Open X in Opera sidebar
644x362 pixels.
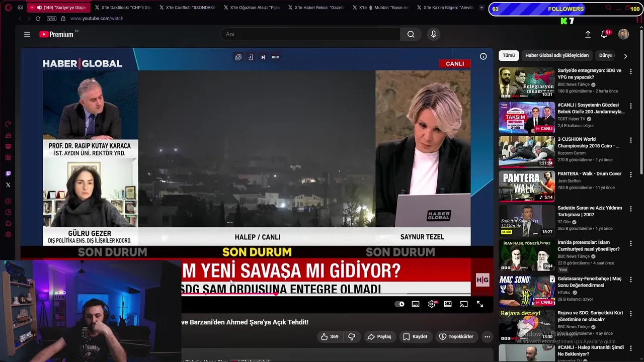[x=8, y=185]
